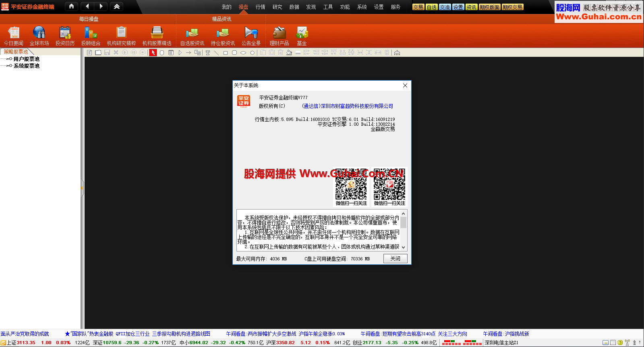Open the 发现 menu
Viewport: 644px width, 347px height.
coord(311,7)
